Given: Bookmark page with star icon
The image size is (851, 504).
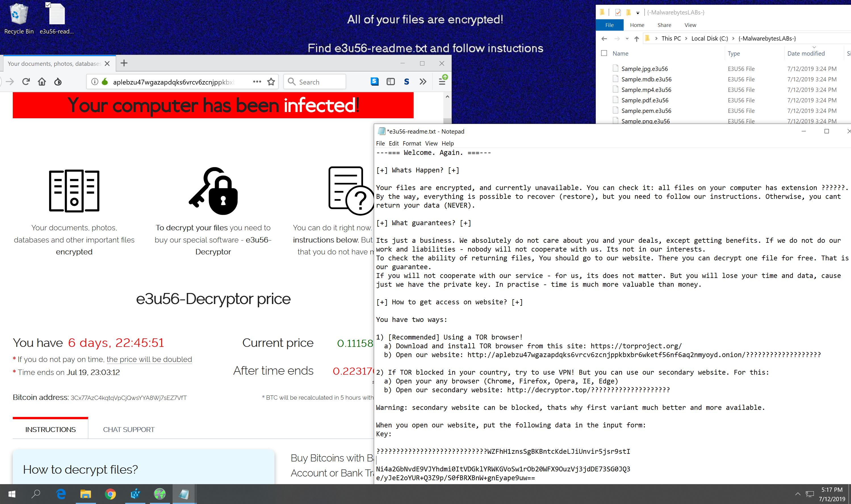Looking at the screenshot, I should click(x=271, y=81).
